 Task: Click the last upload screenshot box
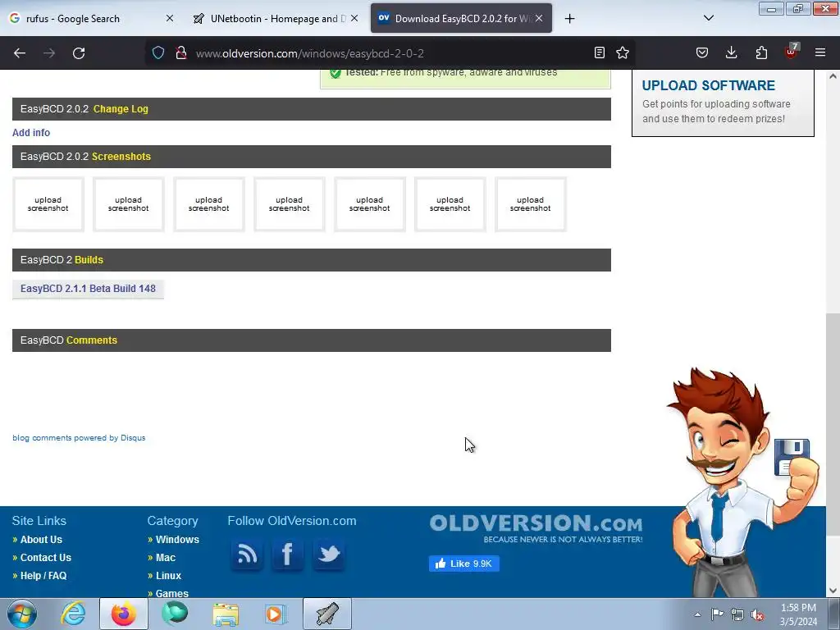(x=531, y=204)
